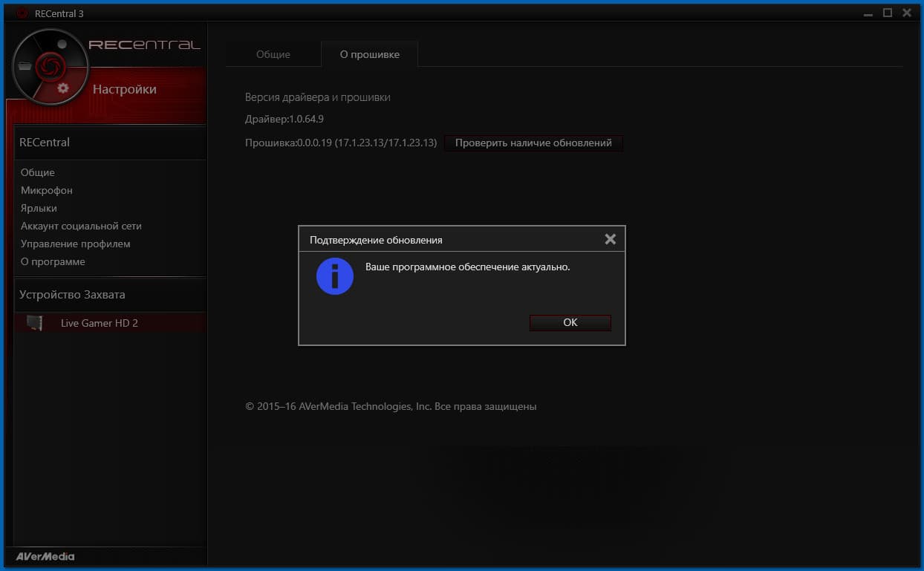The width and height of the screenshot is (924, 571).
Task: Click the Настройки heading
Action: [125, 89]
